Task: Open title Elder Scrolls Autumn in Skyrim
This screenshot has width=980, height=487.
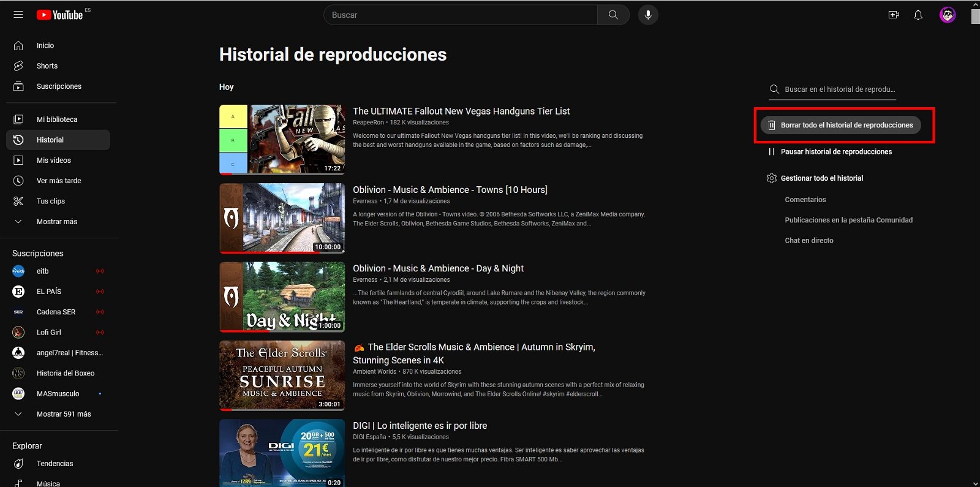Action: [x=475, y=353]
